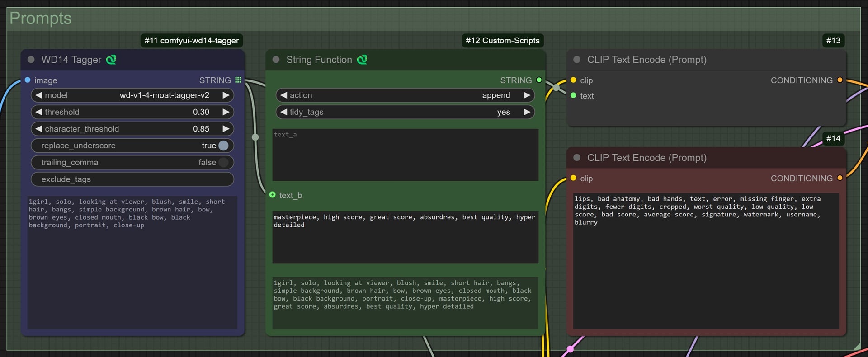Decrease character_threshold with left arrow
868x357 pixels.
[39, 129]
